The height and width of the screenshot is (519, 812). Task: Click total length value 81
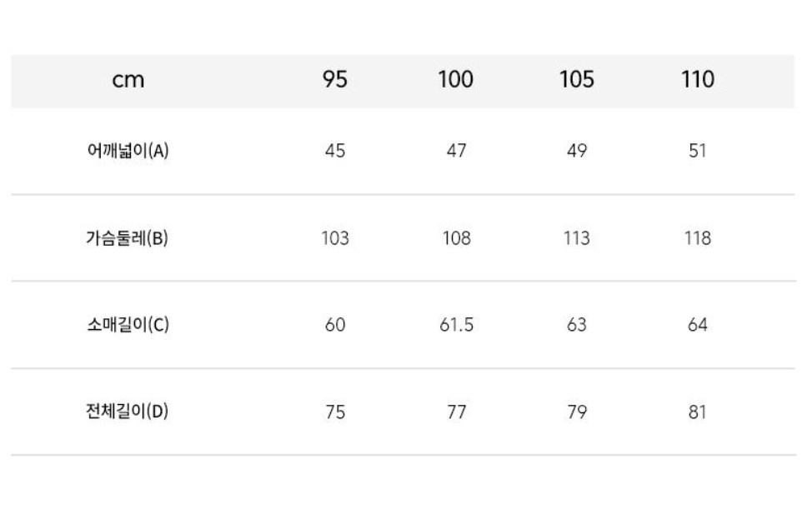point(698,412)
